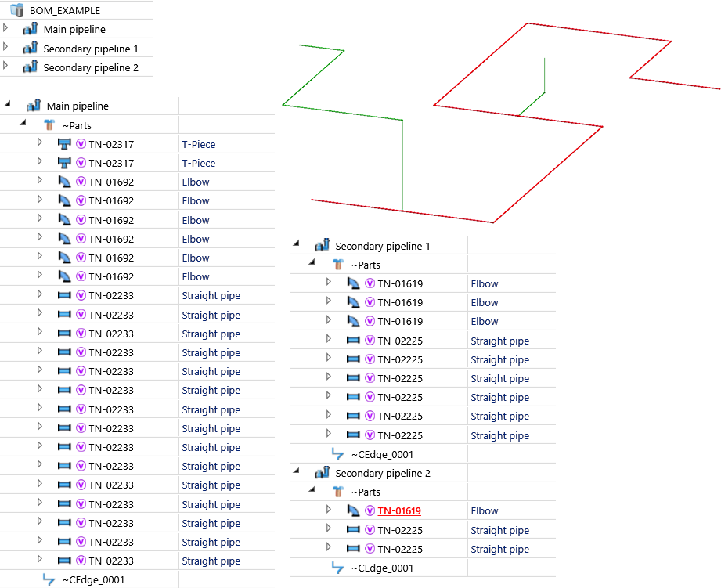Image resolution: width=721 pixels, height=588 pixels.
Task: Select the red main pipeline route in 3D view
Action: point(547,174)
